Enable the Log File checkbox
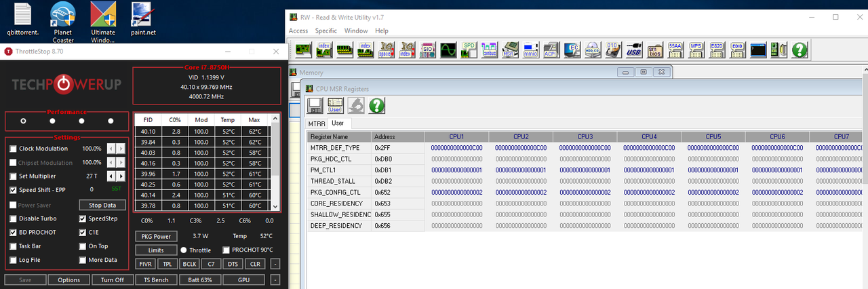 coord(13,260)
